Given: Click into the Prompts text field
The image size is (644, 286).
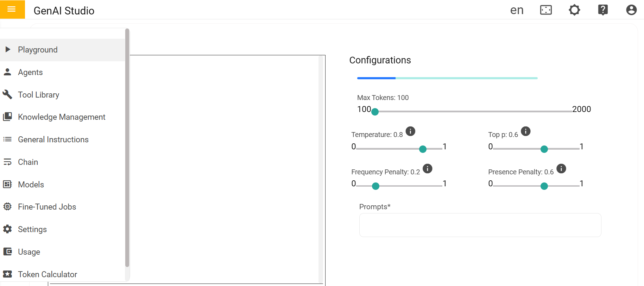Looking at the screenshot, I should click(480, 225).
